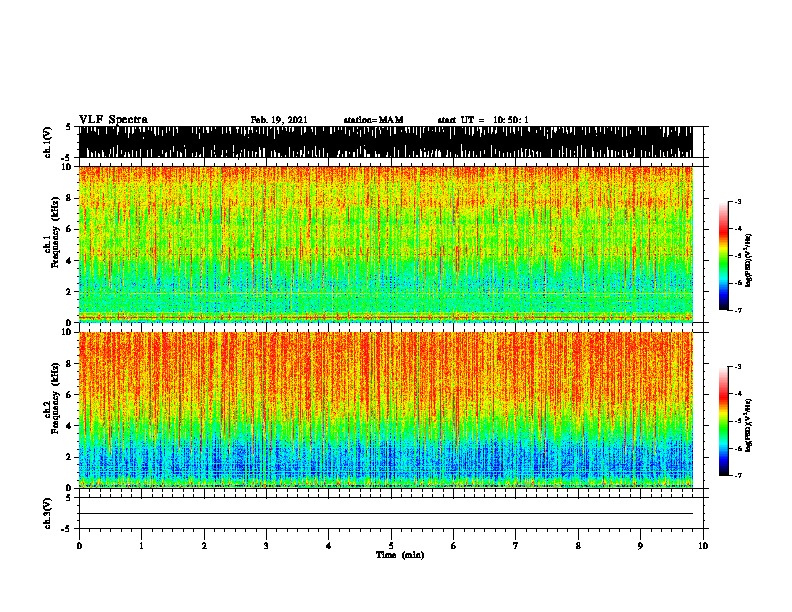Click the 'ch.3(V)' axis label
This screenshot has height=612, width=792.
coord(48,514)
